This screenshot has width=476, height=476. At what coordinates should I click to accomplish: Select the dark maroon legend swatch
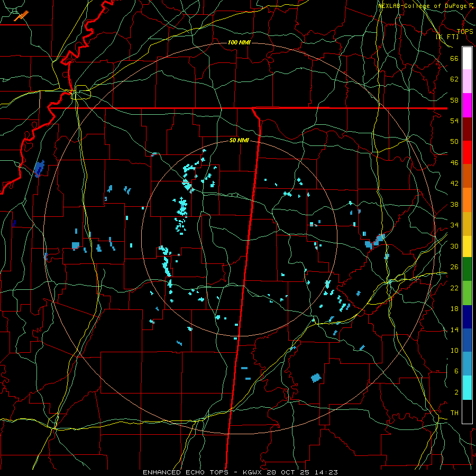[x=467, y=129]
